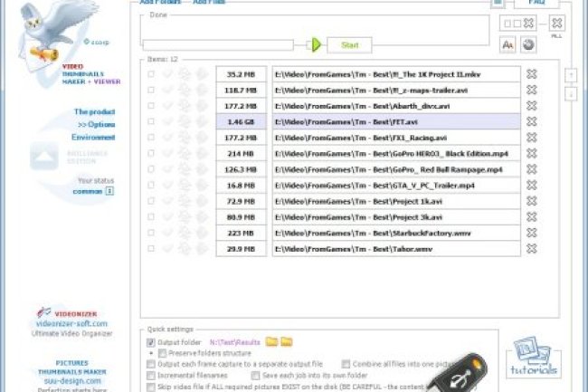
Task: Remove the FET.avi entry with X icon
Action: (x=531, y=121)
